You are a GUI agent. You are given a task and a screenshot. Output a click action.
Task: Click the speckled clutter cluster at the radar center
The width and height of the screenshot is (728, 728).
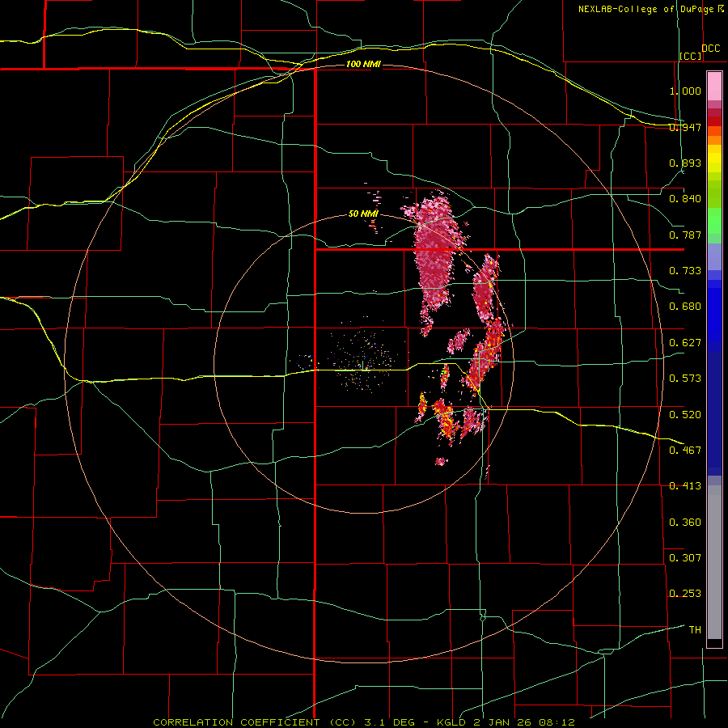pyautogui.click(x=363, y=360)
